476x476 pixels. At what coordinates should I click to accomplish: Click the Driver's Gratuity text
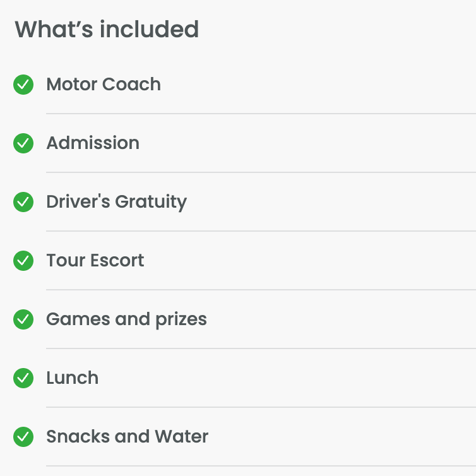[x=117, y=202]
